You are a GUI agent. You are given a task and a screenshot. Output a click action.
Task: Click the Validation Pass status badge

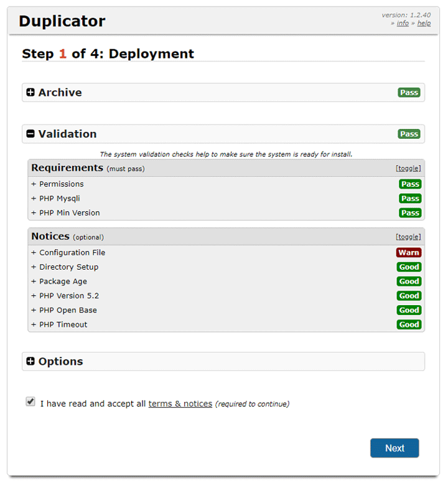(409, 134)
